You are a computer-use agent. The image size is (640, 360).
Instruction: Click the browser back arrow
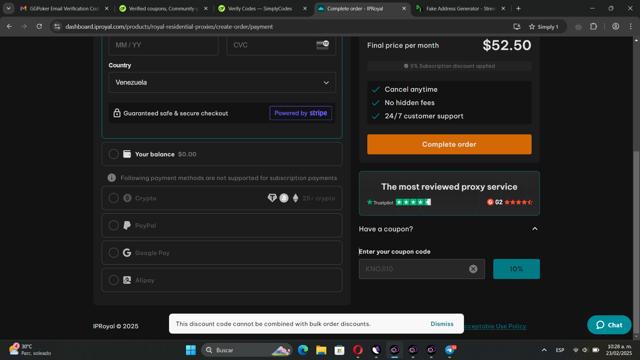[x=9, y=27]
